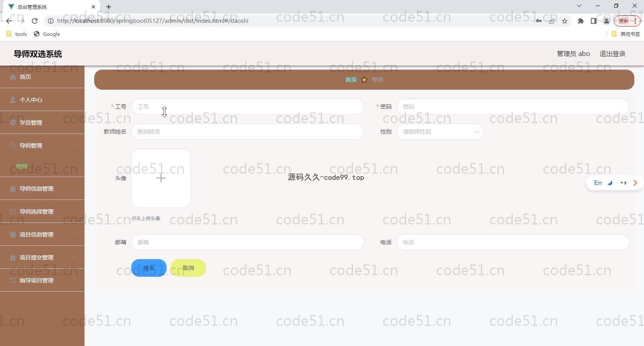
Task: Click the icon beside 导师选择管理
Action: (x=13, y=212)
